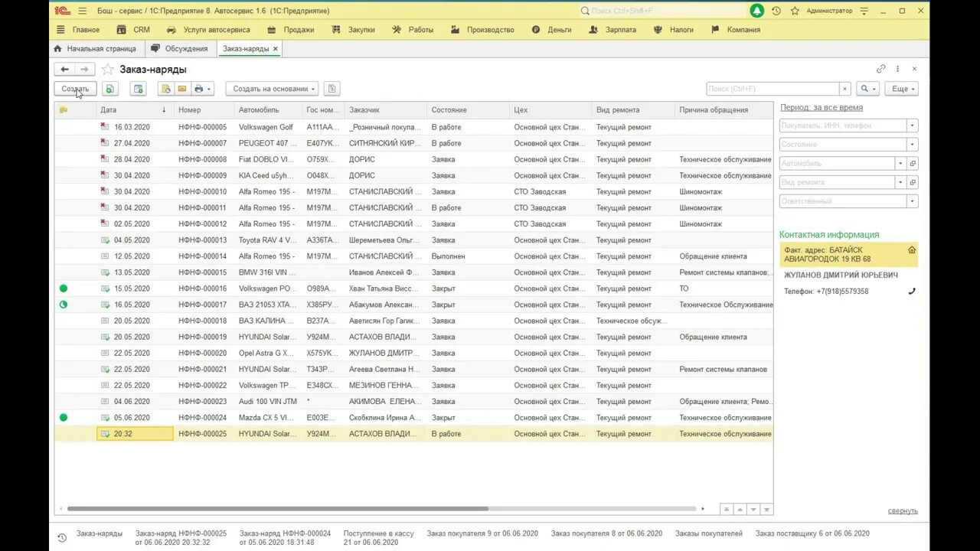Click the report sheet icon after Создать на основании
980x551 pixels.
pos(332,89)
